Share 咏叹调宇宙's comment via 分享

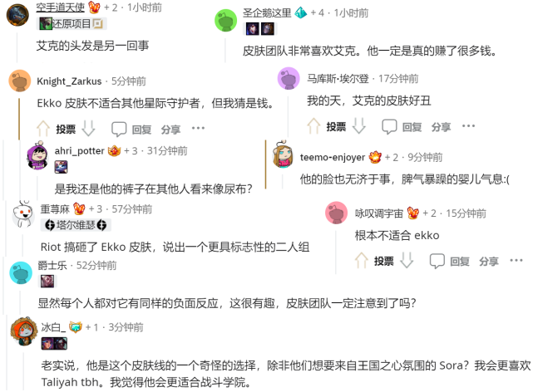[x=489, y=262]
